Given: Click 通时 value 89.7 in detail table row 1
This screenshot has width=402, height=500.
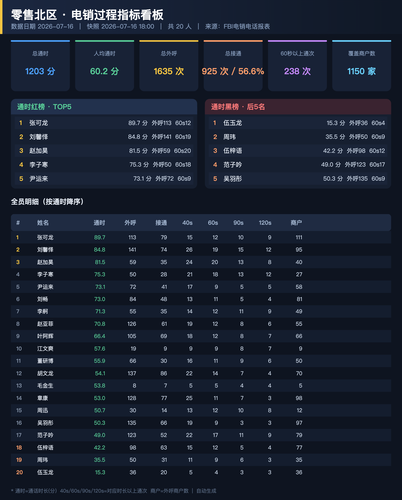Looking at the screenshot, I should (x=100, y=238).
